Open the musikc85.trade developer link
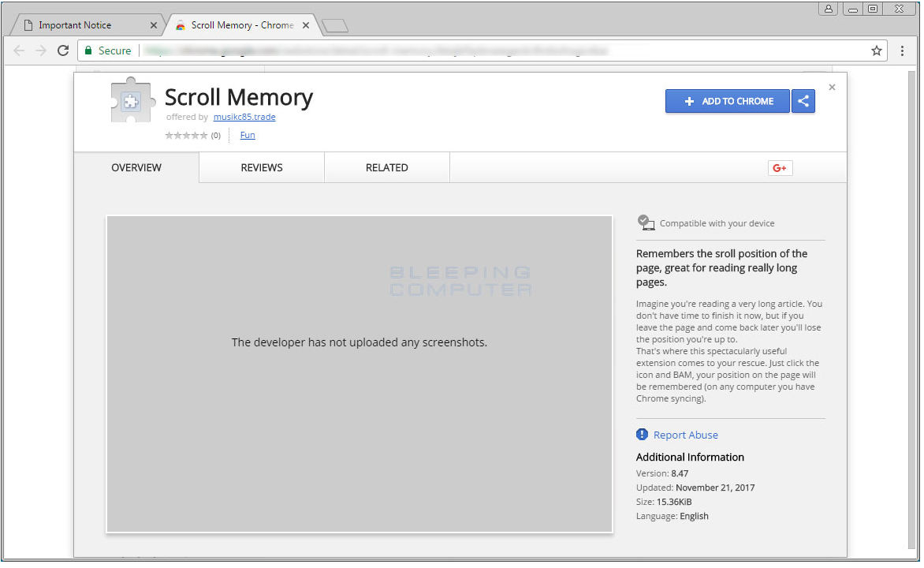Viewport: 924px width, 568px height. 244,117
